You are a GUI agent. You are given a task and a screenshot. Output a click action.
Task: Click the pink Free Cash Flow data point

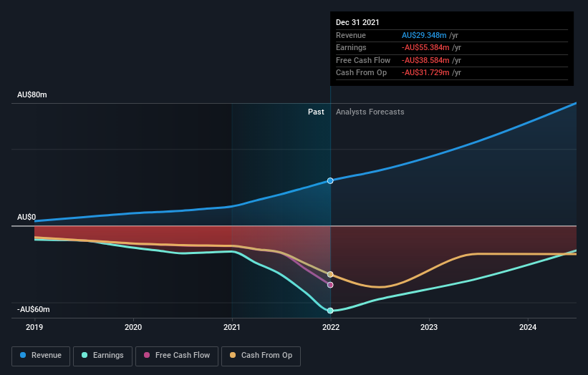pyautogui.click(x=330, y=285)
